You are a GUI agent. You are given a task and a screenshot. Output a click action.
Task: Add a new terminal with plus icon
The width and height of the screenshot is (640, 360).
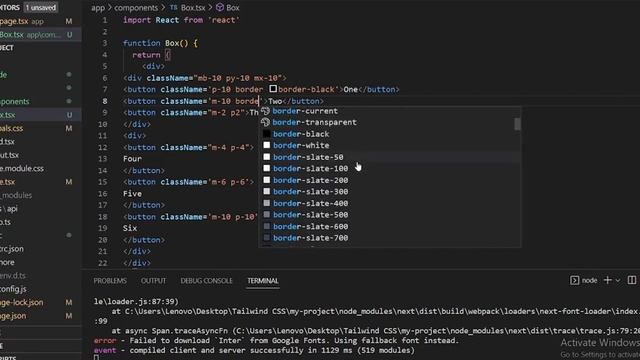(607, 280)
